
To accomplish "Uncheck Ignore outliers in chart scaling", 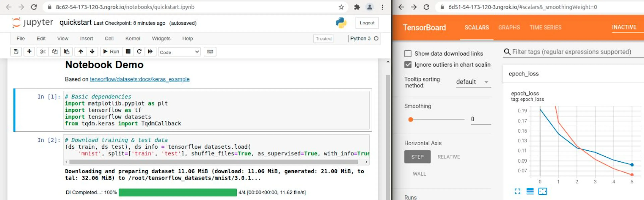I will point(408,65).
